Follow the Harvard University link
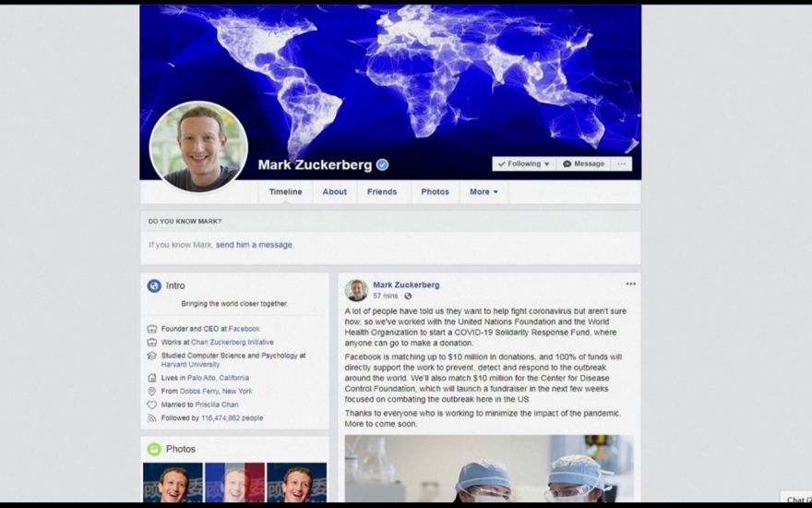 click(x=190, y=365)
